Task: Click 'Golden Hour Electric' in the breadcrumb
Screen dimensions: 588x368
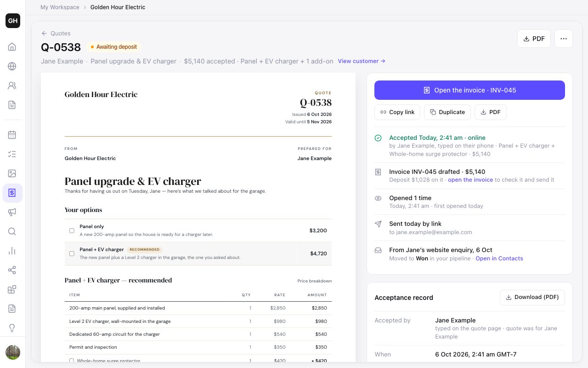Action: pyautogui.click(x=118, y=7)
